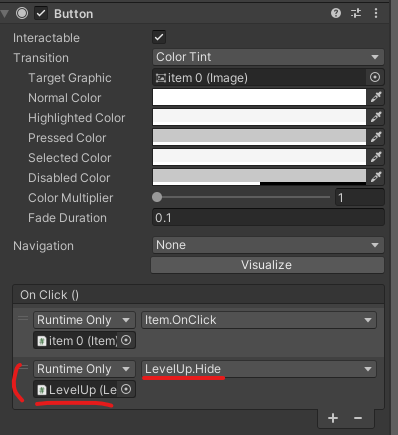398x435 pixels.
Task: Click the Color Multiplier value field
Action: point(360,198)
